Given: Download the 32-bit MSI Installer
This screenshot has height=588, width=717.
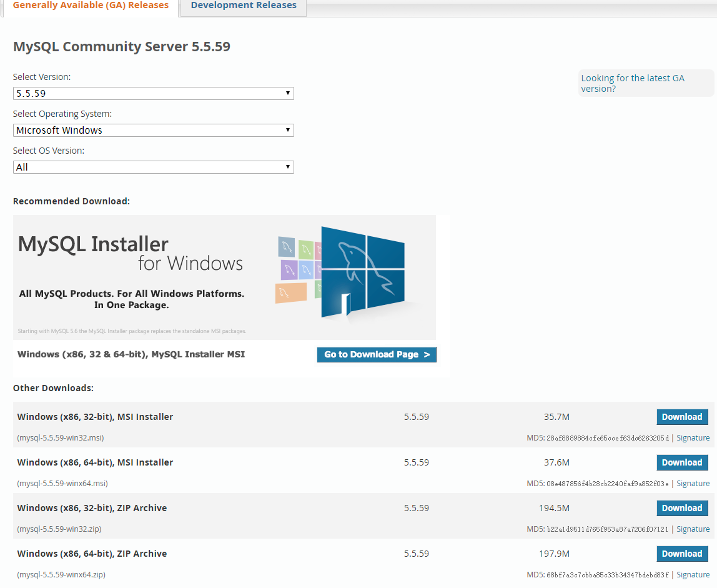Looking at the screenshot, I should (682, 417).
